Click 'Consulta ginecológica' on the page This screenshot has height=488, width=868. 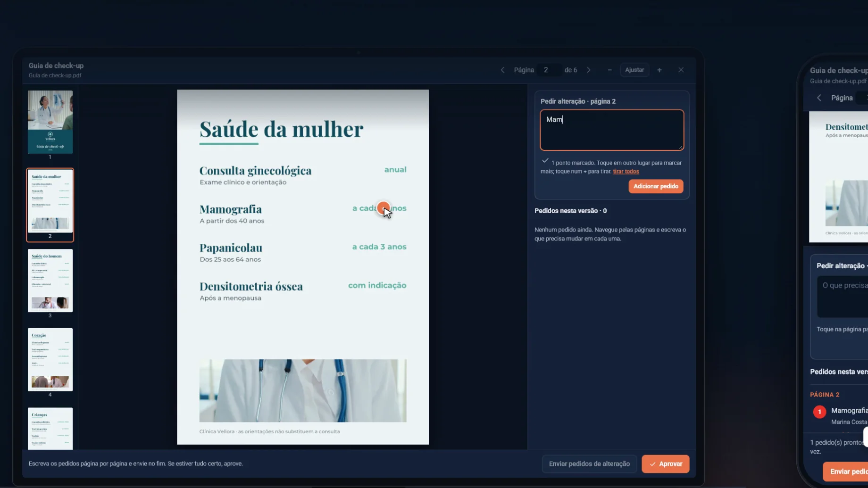[x=255, y=171]
